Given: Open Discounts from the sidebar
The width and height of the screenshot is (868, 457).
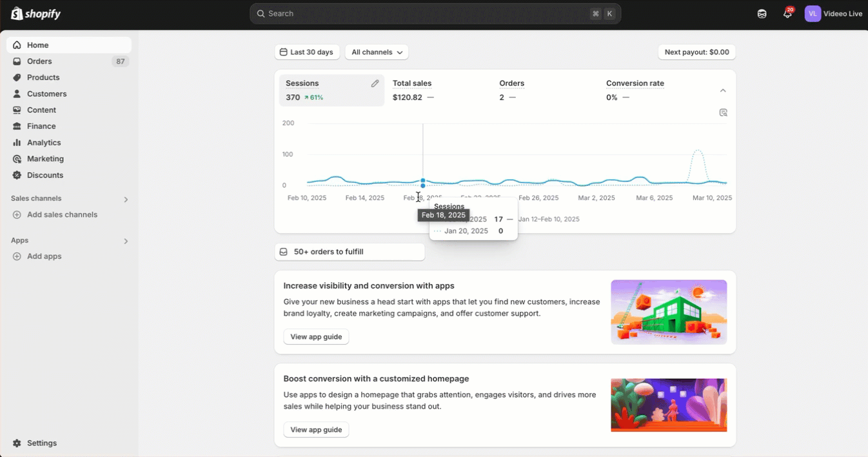Looking at the screenshot, I should pyautogui.click(x=69, y=175).
